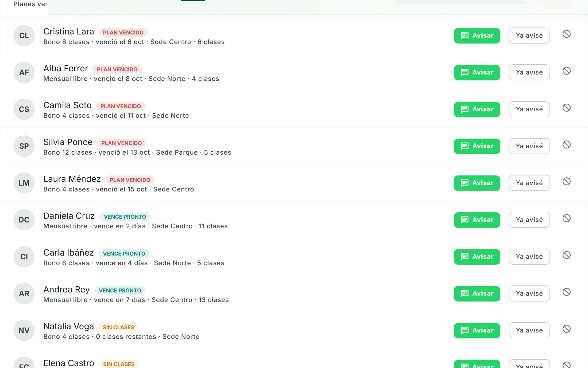Select the name Carla Ibáñez
The width and height of the screenshot is (588, 368).
tap(68, 253)
